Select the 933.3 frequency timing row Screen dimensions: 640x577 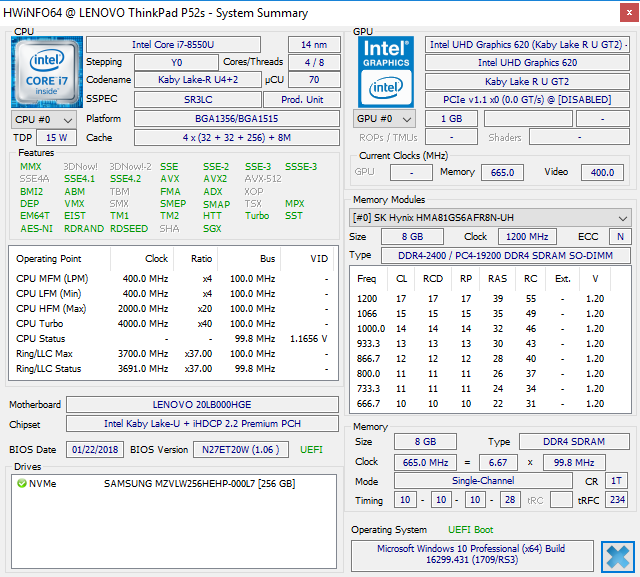(490, 344)
